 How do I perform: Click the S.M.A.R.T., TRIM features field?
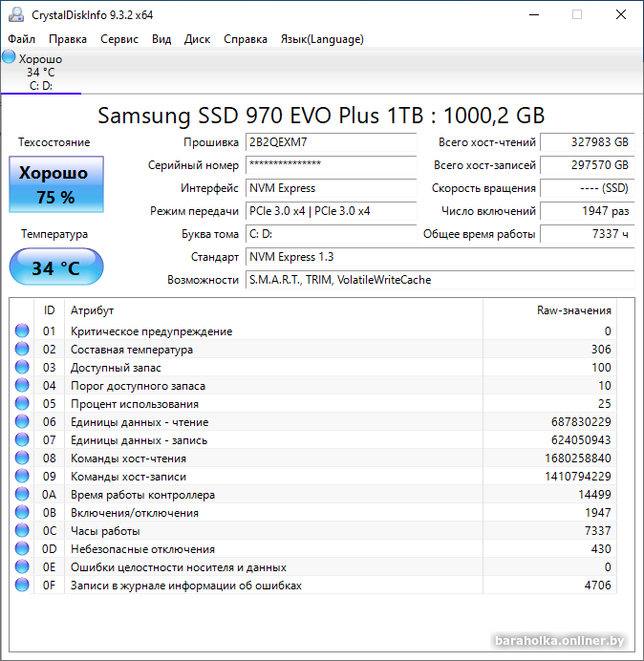click(x=440, y=280)
